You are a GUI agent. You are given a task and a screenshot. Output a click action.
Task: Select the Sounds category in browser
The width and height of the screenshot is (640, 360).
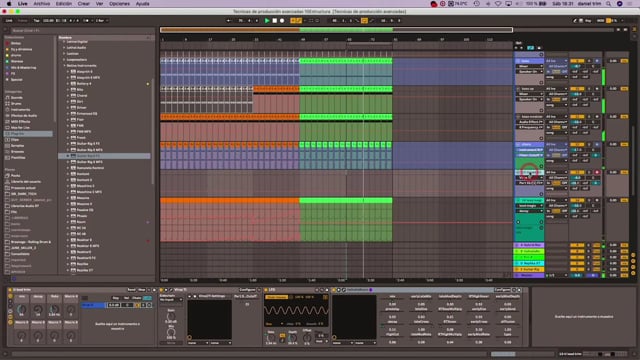click(17, 98)
